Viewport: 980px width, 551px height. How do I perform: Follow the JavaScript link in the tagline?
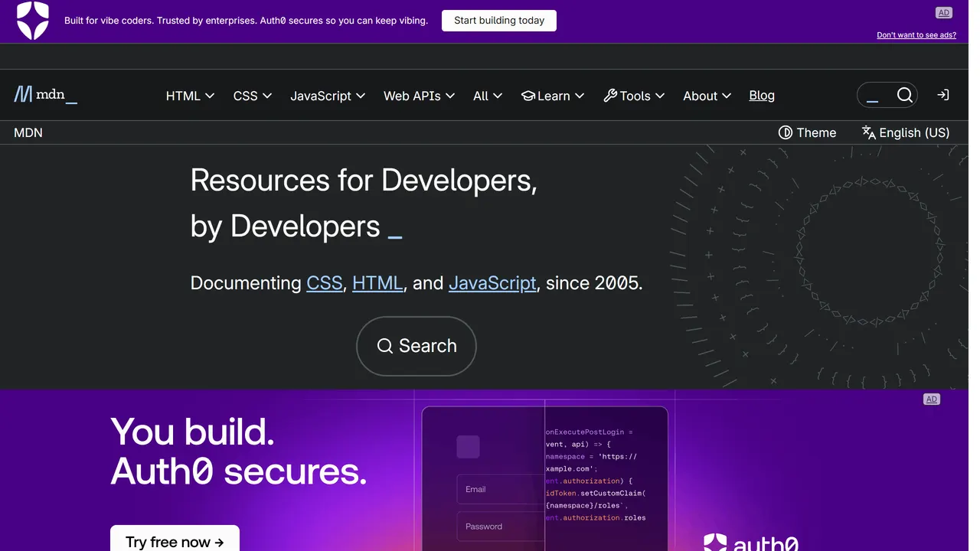point(492,283)
